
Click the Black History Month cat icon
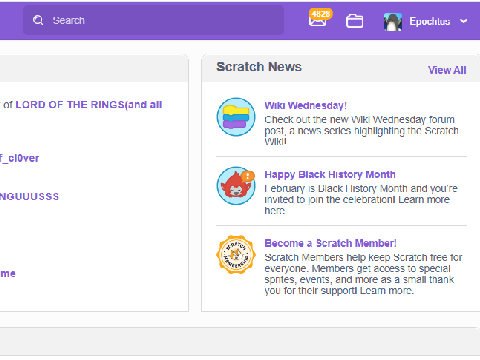point(236,186)
